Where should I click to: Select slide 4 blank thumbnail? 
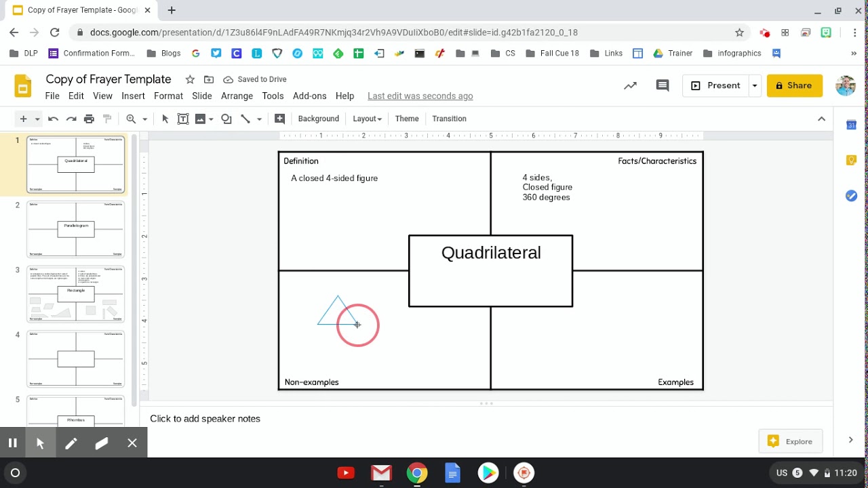[x=75, y=359]
